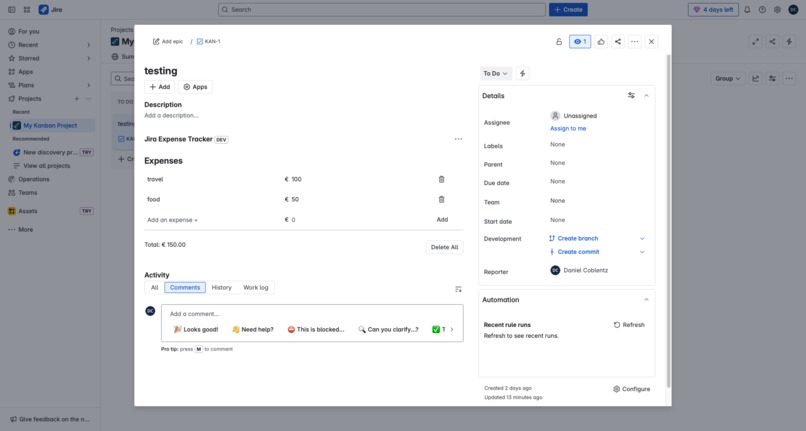The height and width of the screenshot is (431, 806).
Task: Open '4 days left' trial button
Action: [713, 10]
